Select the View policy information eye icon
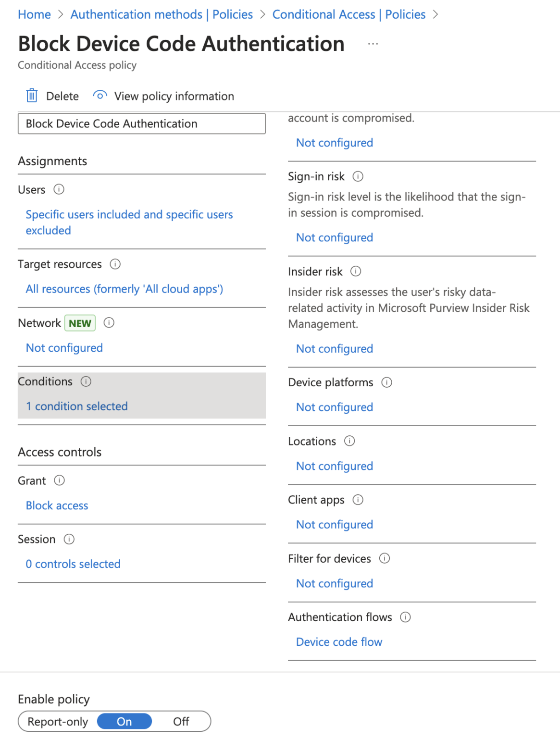Viewport: 560px width, 738px height. click(x=99, y=95)
